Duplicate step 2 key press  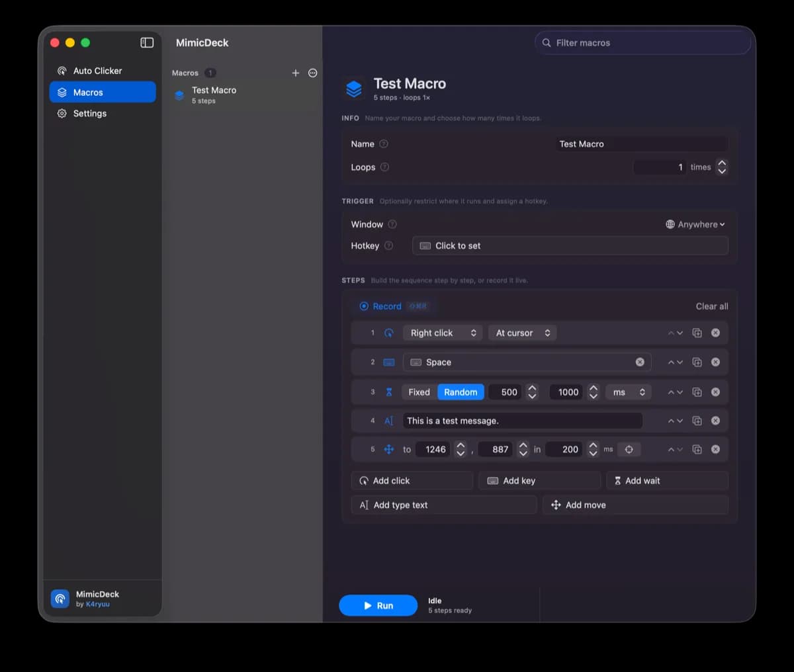(697, 362)
